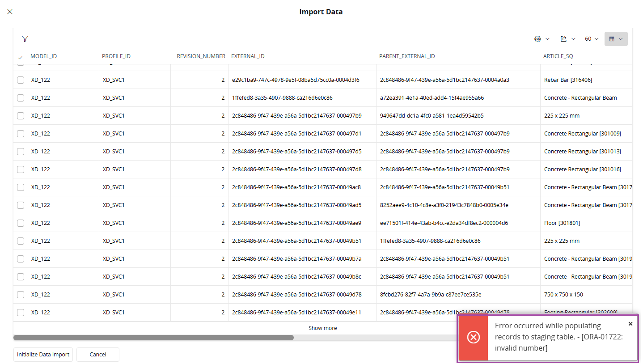Screen dimensions: 643x364
Task: Click the Initialize Data Import button
Action: 43,355
